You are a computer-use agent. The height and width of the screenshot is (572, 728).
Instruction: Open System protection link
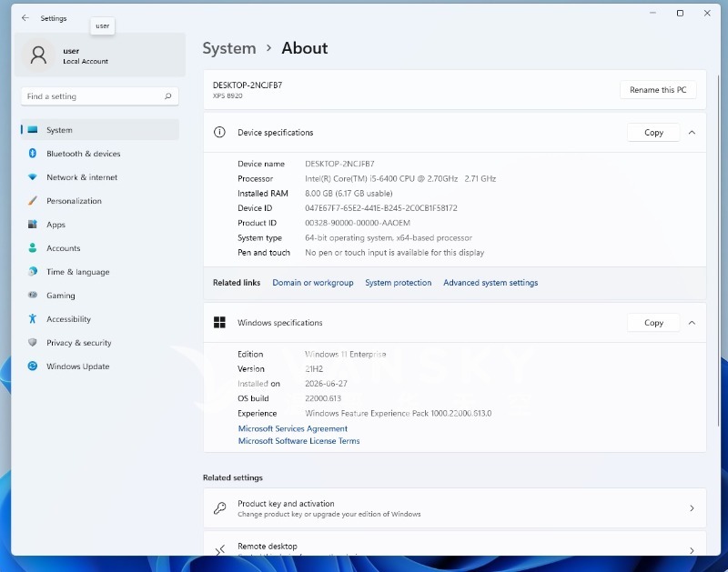399,283
